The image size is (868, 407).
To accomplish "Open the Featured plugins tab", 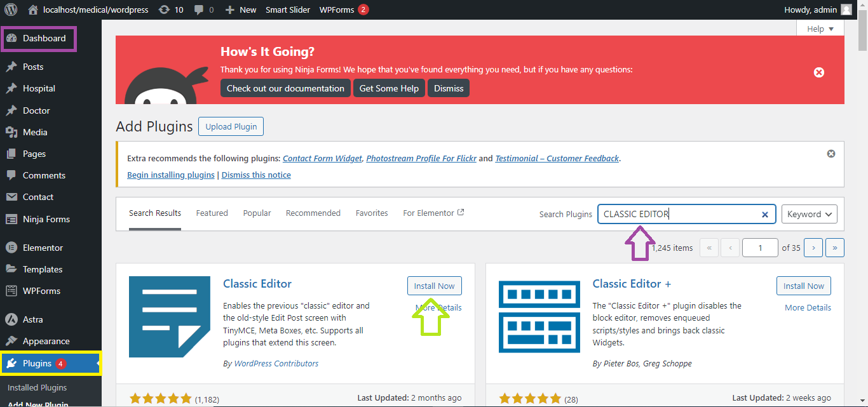I will coord(212,213).
